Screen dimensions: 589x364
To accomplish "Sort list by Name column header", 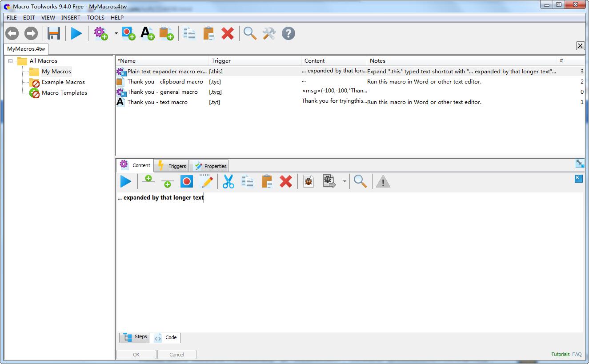I will [162, 60].
